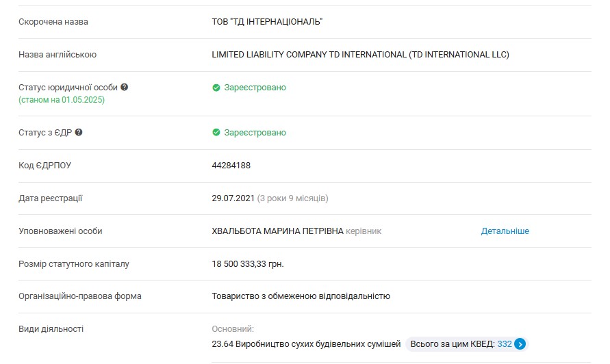The height and width of the screenshot is (364, 610).
Task: Click the Дата реєстрації label
Action: (x=51, y=198)
